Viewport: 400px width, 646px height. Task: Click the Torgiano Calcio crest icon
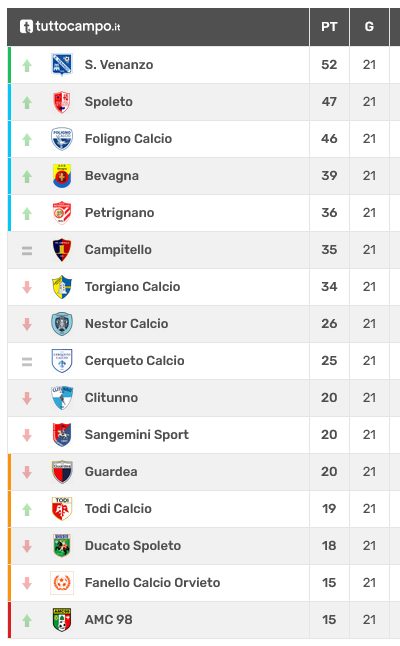click(62, 287)
